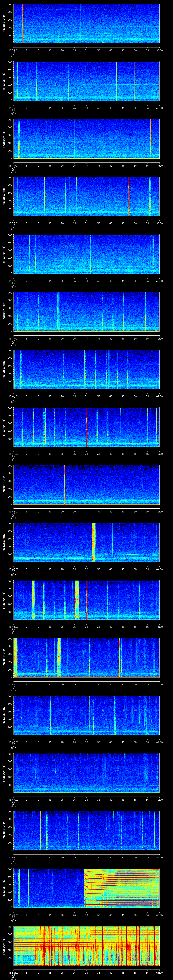The height and width of the screenshot is (980, 173).
Task: Select the spectrogram panel starting at 15:35:00
Action: pyautogui.click(x=86, y=81)
